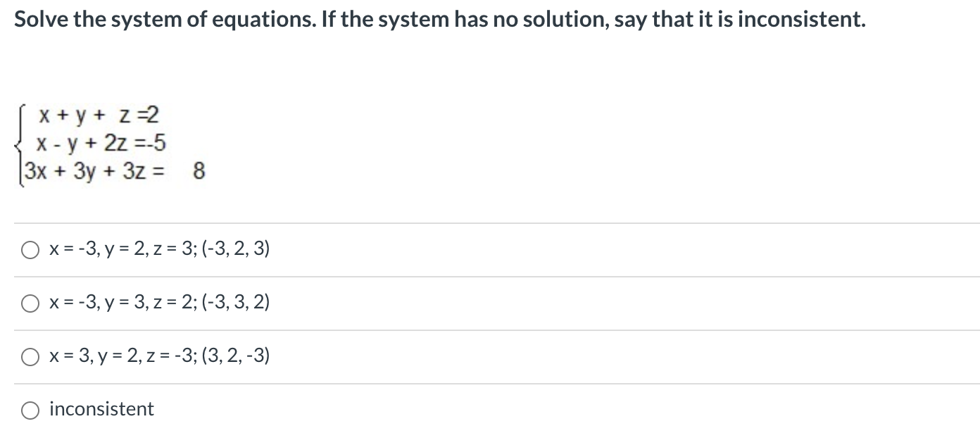This screenshot has height=438, width=980.
Task: Click the equation x + y + z = 2
Action: [x=99, y=116]
